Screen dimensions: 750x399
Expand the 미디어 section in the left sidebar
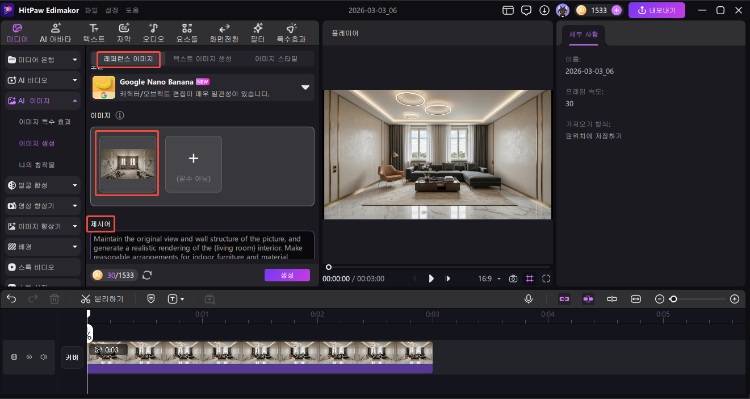click(x=43, y=60)
